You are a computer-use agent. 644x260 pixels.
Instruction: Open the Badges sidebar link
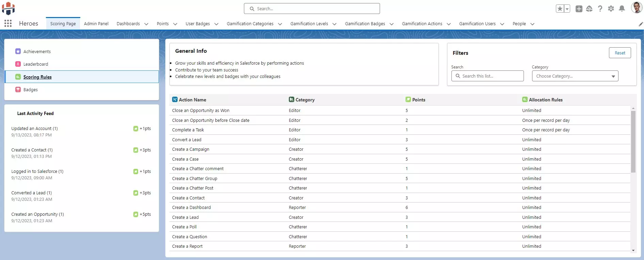(x=31, y=90)
